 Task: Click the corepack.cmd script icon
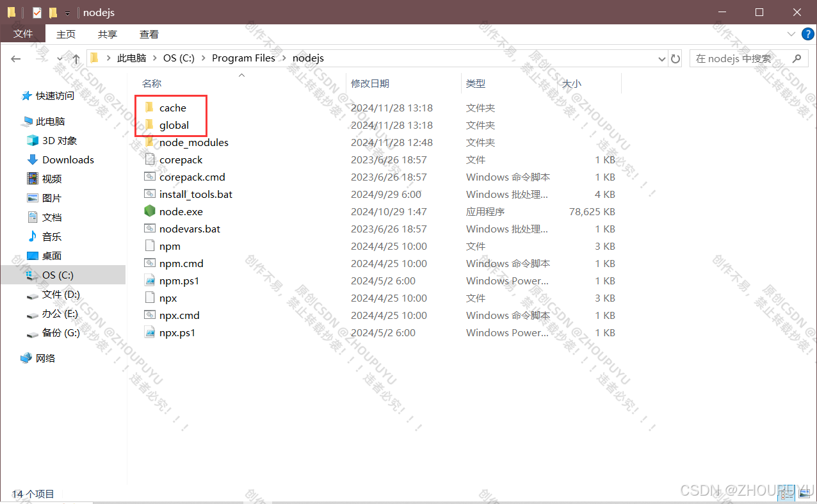click(149, 177)
